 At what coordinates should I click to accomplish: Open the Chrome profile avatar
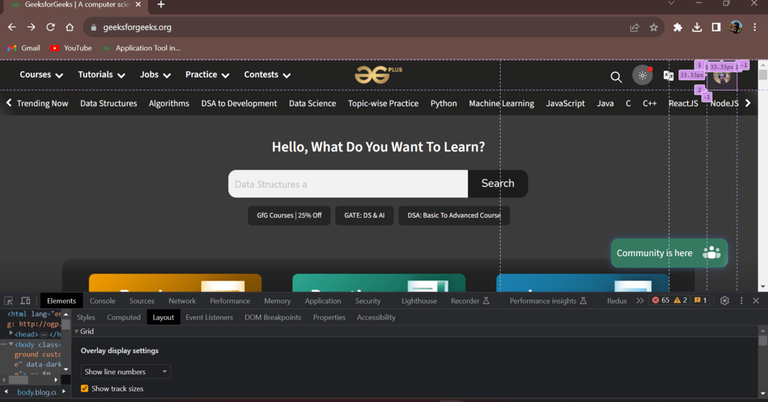(x=735, y=27)
